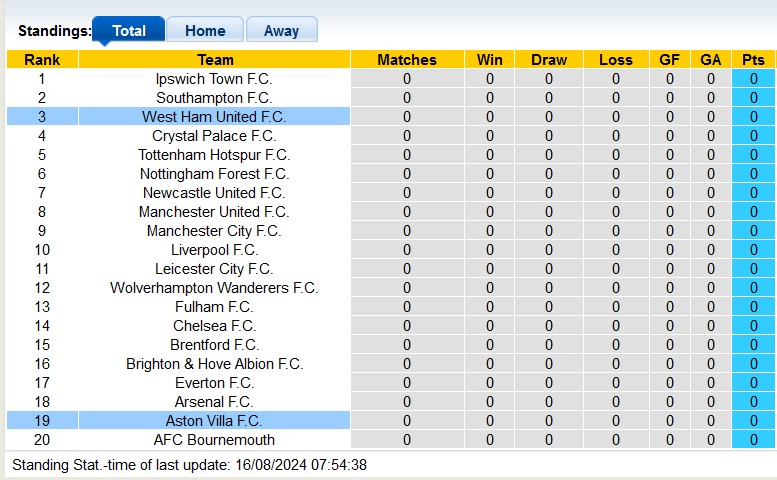This screenshot has width=777, height=480.
Task: Select Brighton & Hove Albion F.C.
Action: 214,364
